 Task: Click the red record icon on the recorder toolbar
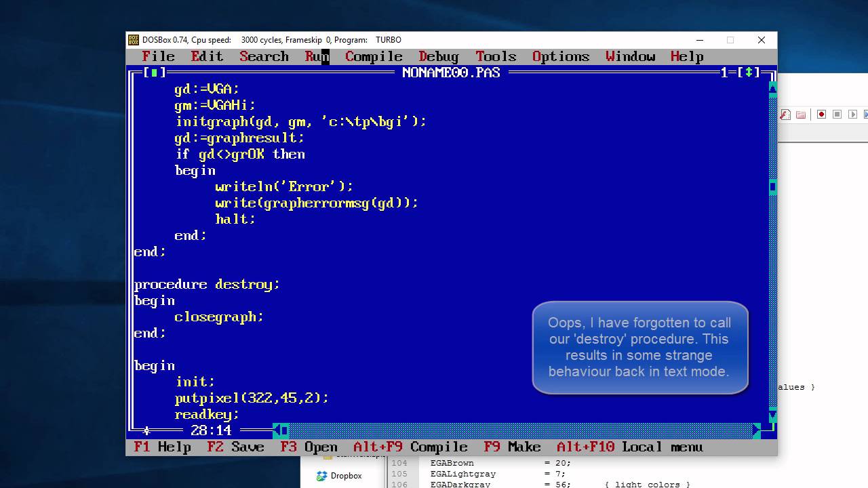coord(821,113)
